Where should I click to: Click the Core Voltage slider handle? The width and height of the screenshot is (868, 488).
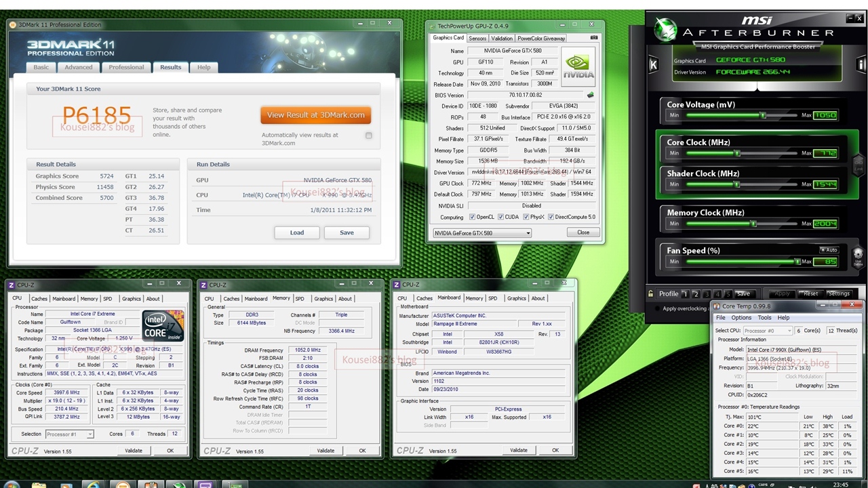(x=763, y=115)
